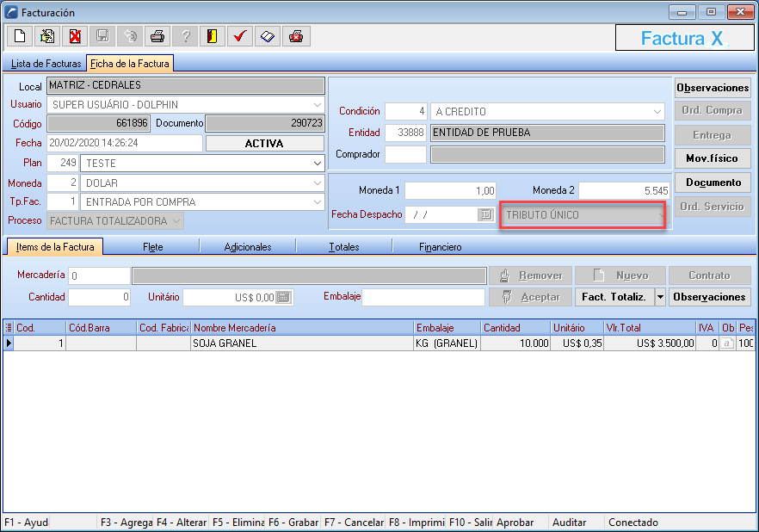The height and width of the screenshot is (532, 759).
Task: Click the Fact. Totaliz. dropdown arrow
Action: (x=660, y=297)
